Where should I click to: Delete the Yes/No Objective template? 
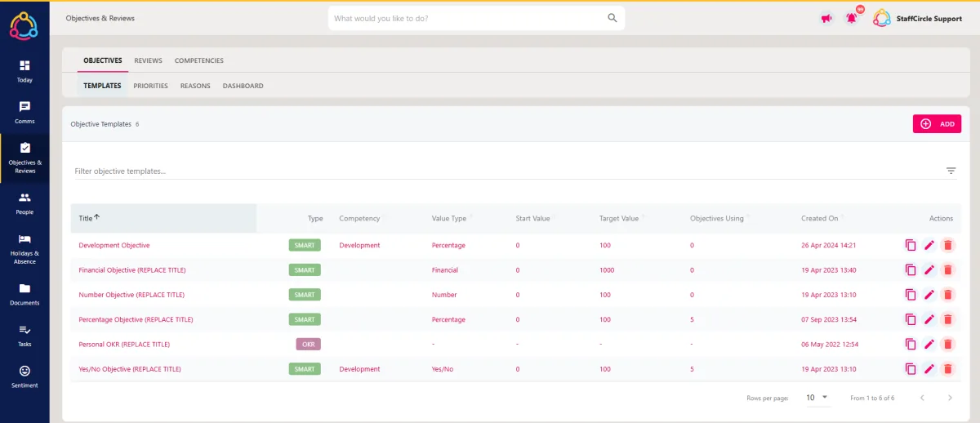coord(947,369)
